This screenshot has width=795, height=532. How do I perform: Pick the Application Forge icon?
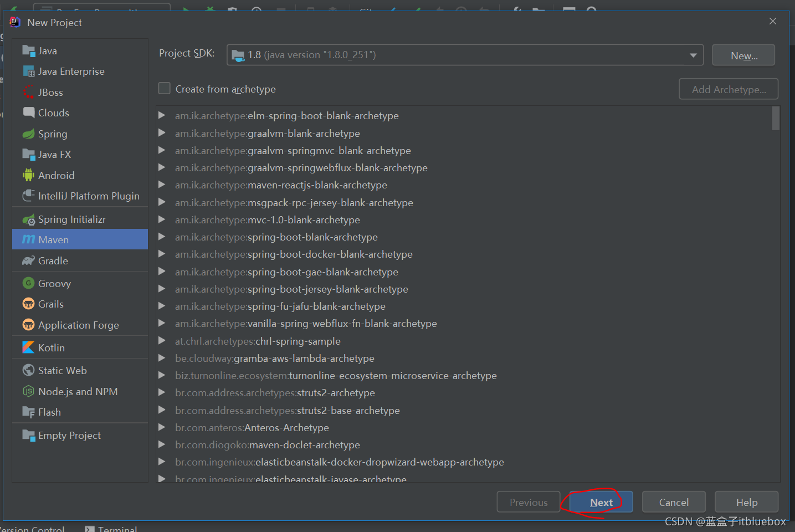pyautogui.click(x=28, y=325)
